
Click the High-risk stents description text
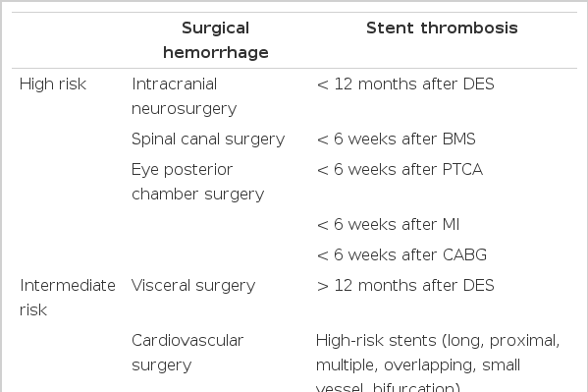[438, 363]
